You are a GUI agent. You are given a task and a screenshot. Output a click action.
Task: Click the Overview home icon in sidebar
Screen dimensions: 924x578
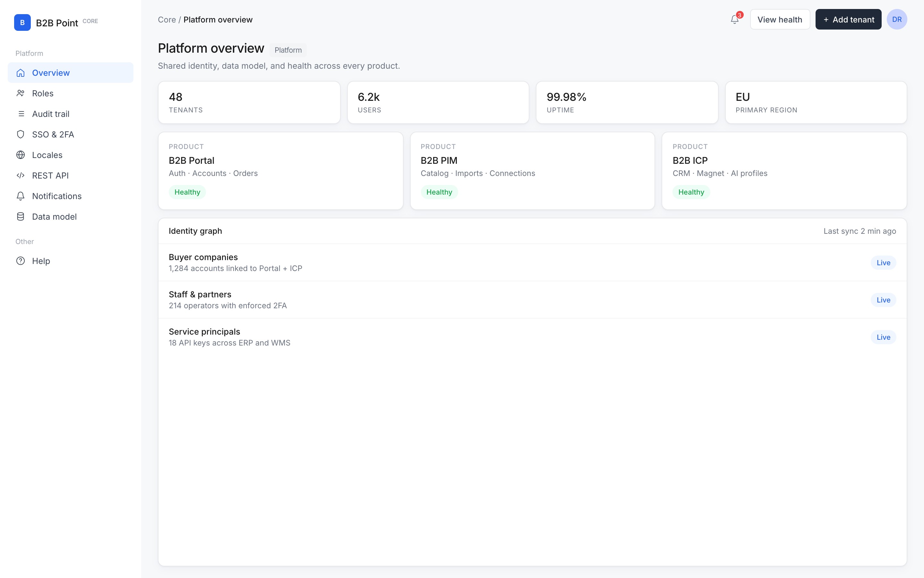21,73
